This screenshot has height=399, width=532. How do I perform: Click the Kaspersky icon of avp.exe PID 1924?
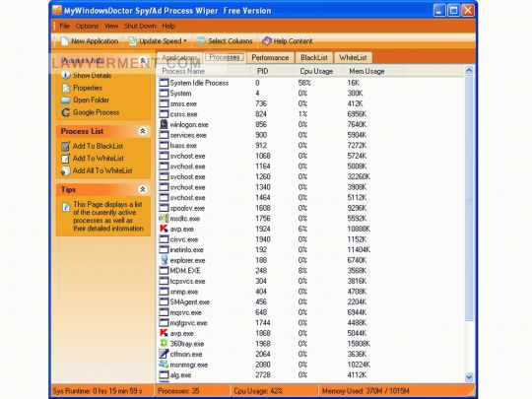pyautogui.click(x=164, y=229)
